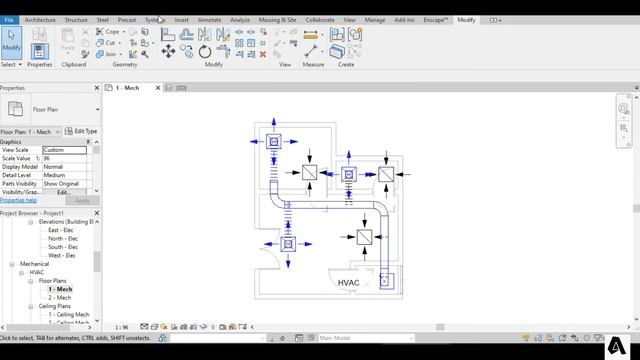This screenshot has height=360, width=640.
Task: Collapse the Ceiling Plans node
Action: tap(31, 307)
